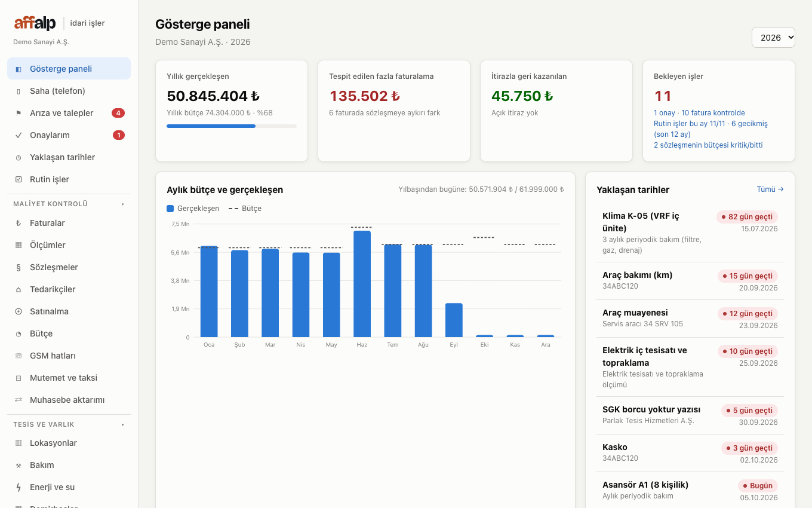The image size is (812, 508).
Task: Open '2 sözleşmenin bütçesi kritik/bitti' link
Action: coord(708,145)
